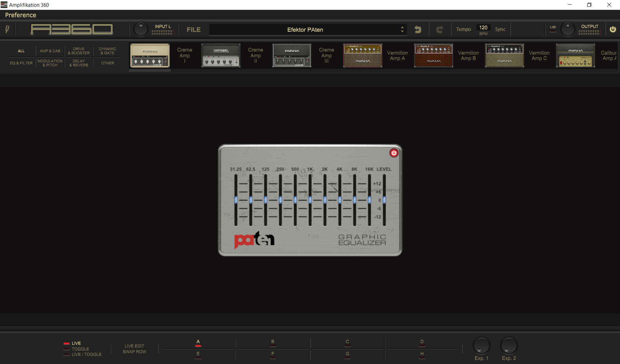The image size is (620, 364).
Task: Click the redo arrow button
Action: [439, 29]
